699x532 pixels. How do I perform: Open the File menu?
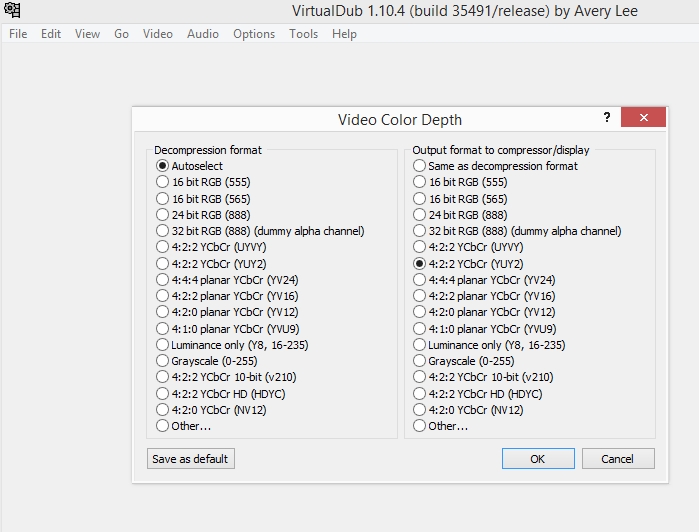[18, 34]
